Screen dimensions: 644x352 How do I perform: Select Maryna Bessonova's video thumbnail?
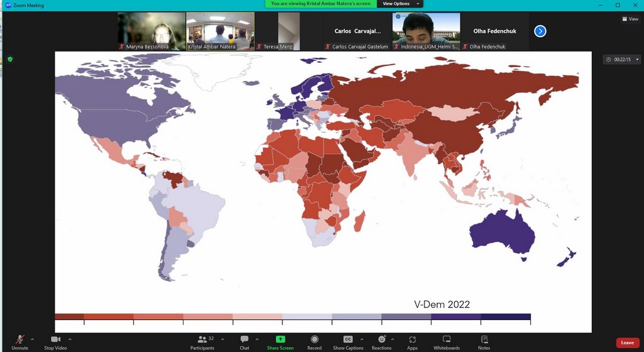point(152,31)
